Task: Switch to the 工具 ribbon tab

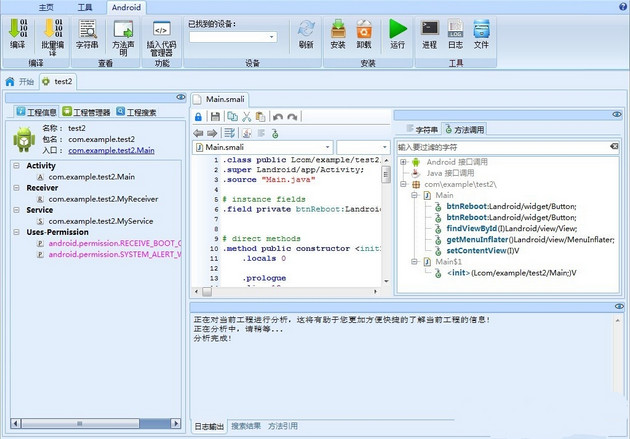Action: [84, 7]
